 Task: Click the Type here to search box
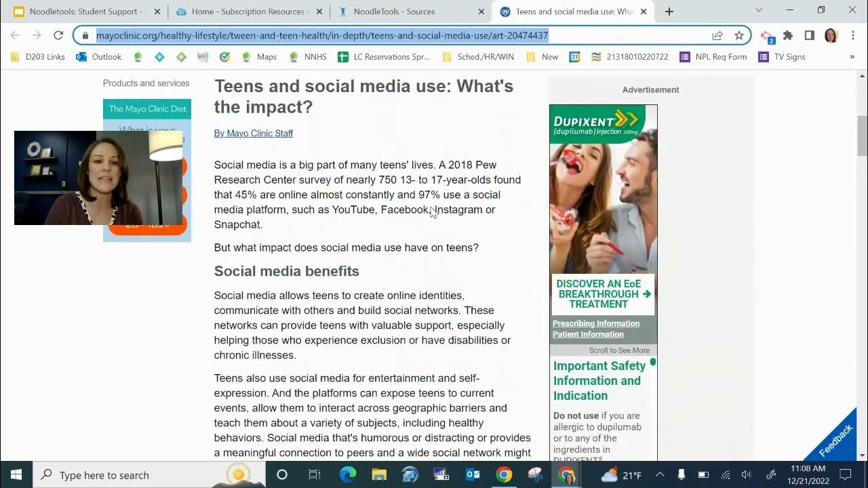(x=148, y=474)
